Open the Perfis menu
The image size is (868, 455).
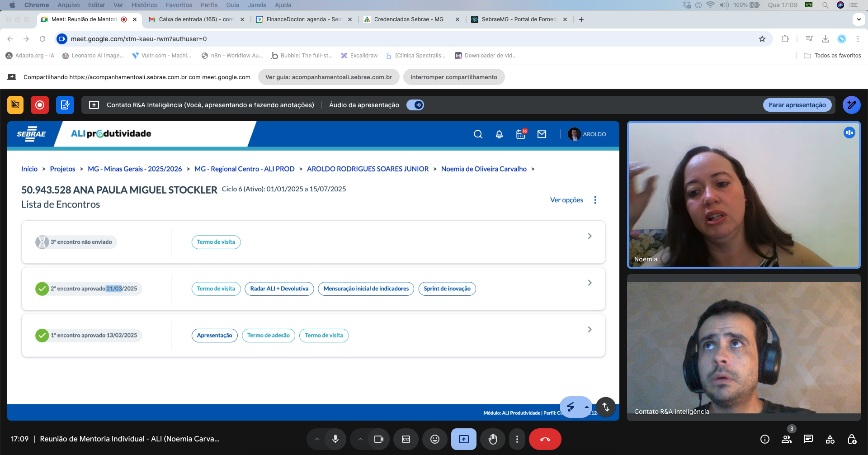pyautogui.click(x=209, y=5)
